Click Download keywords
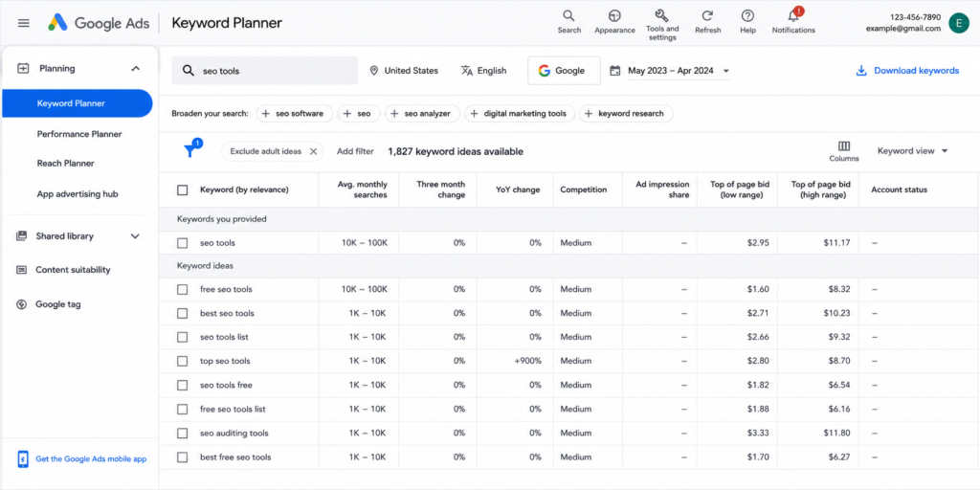The image size is (980, 490). point(907,71)
